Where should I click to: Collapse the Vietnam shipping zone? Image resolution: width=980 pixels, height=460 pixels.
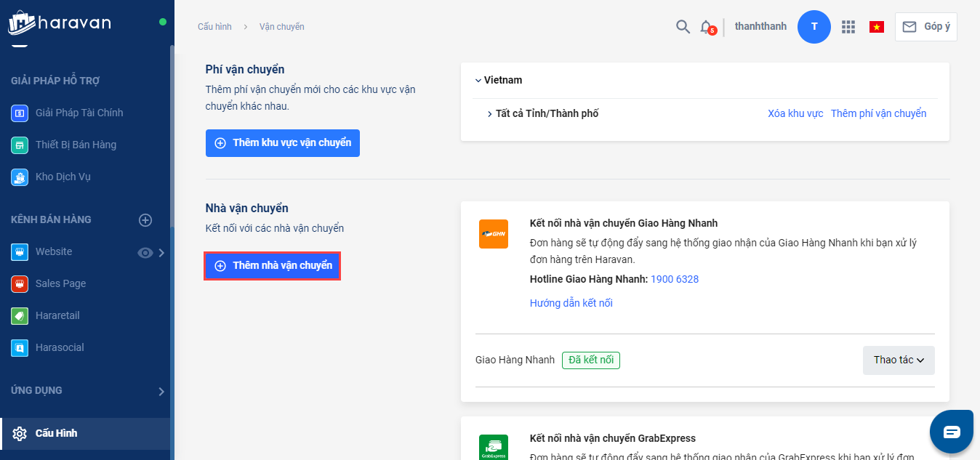478,80
